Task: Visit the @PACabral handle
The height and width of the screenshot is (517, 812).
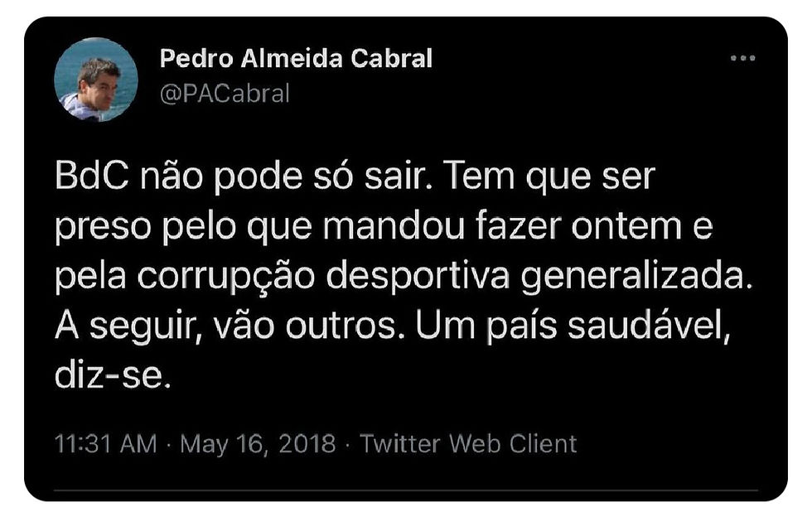Action: click(x=225, y=94)
